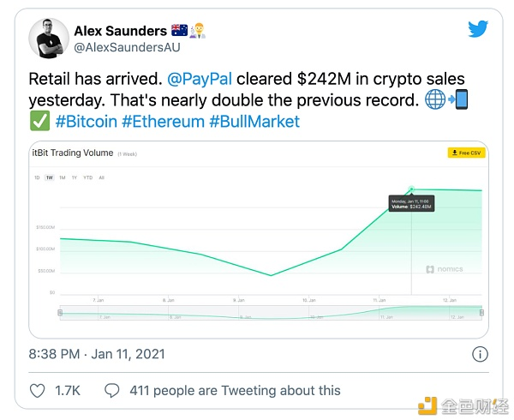Image resolution: width=514 pixels, height=420 pixels.
Task: Click the nomics watermark logo
Action: [444, 269]
